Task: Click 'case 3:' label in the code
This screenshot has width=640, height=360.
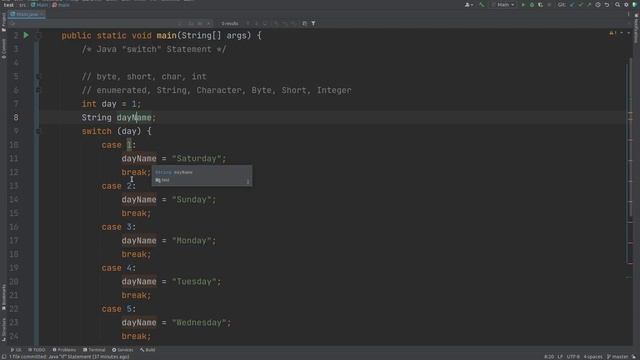Action: (x=119, y=227)
